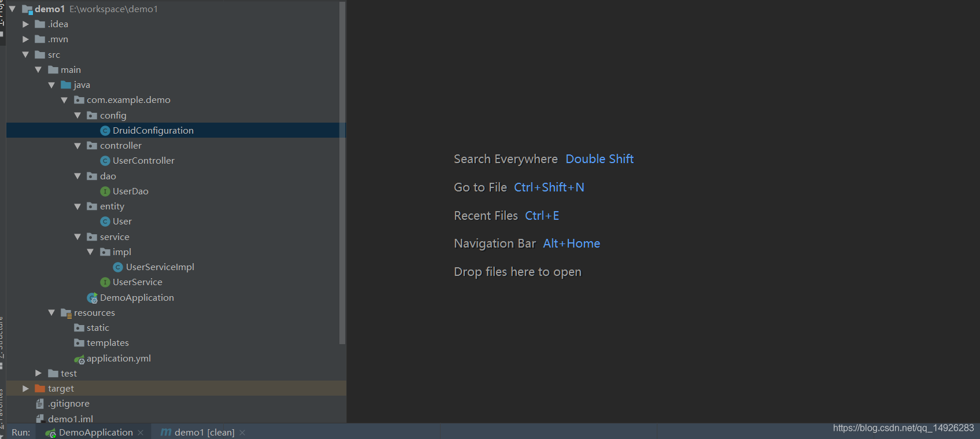This screenshot has width=980, height=439.
Task: Click the dao package icon
Action: click(x=92, y=176)
